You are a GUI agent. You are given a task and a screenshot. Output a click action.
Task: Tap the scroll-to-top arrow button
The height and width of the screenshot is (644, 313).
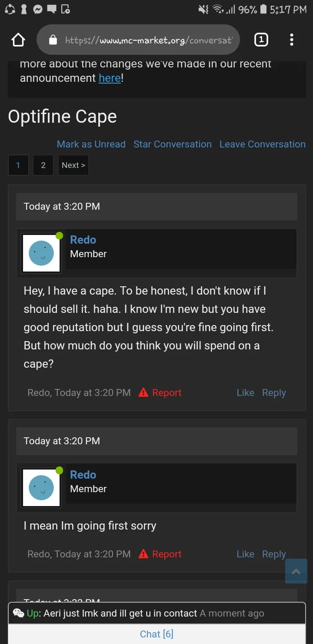[x=296, y=571]
